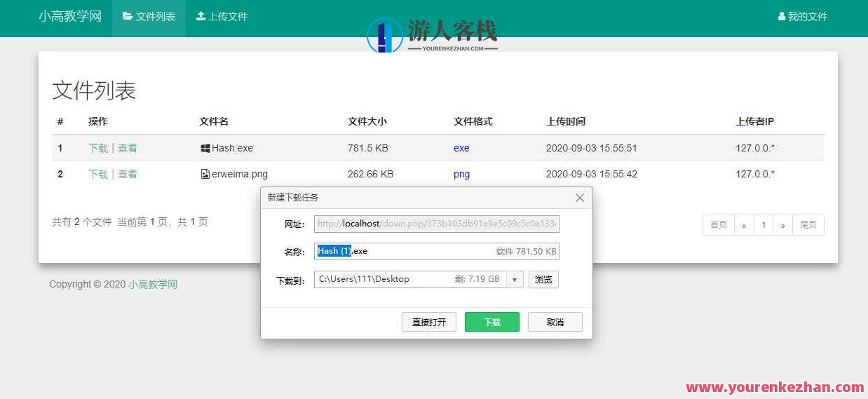Open 我的文件 in the navbar

pyautogui.click(x=803, y=17)
